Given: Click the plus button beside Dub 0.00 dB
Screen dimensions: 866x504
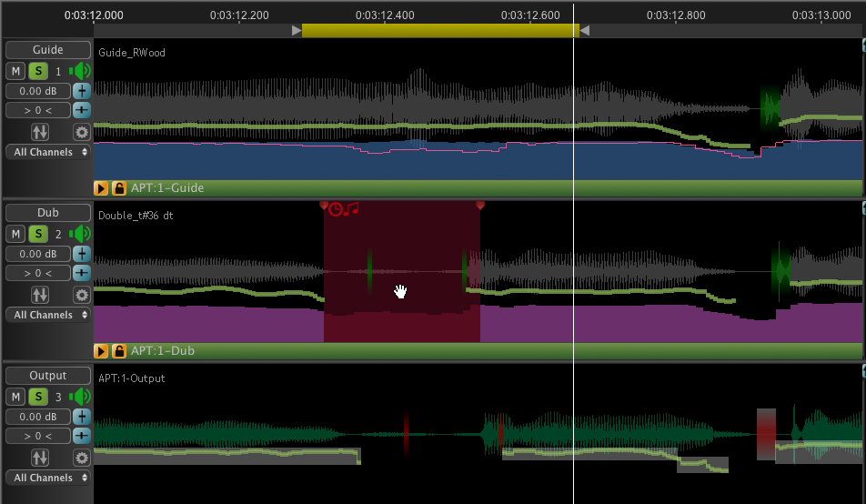Looking at the screenshot, I should (82, 254).
